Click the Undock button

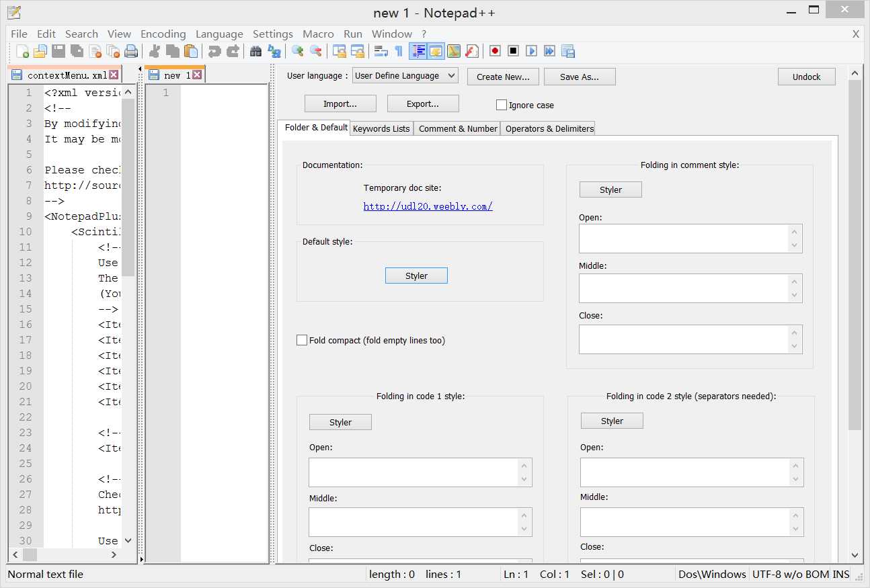point(806,77)
